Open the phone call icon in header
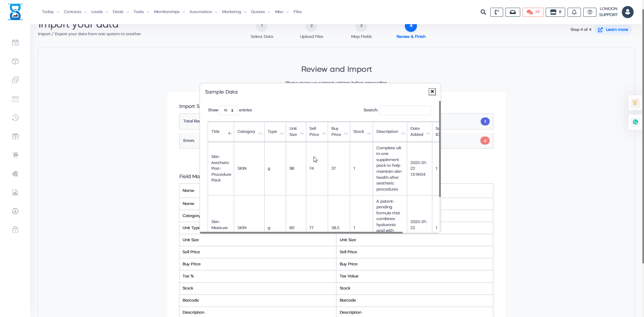Screen dimensions: 644x317 [496, 12]
